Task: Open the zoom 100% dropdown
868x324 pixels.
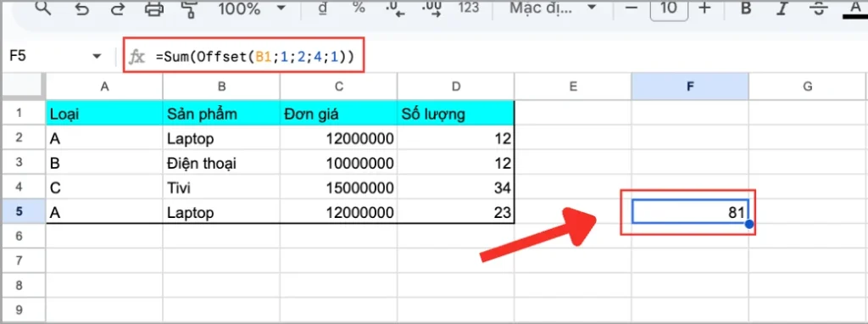Action: tap(252, 8)
